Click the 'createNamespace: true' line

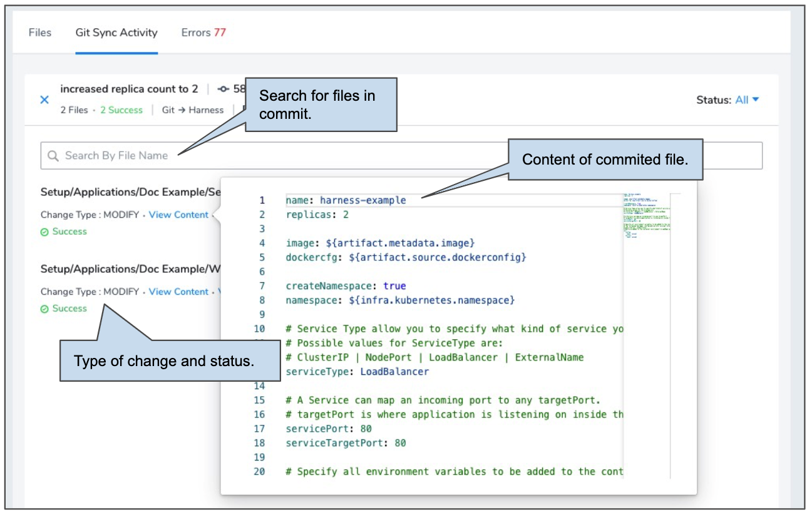click(346, 286)
